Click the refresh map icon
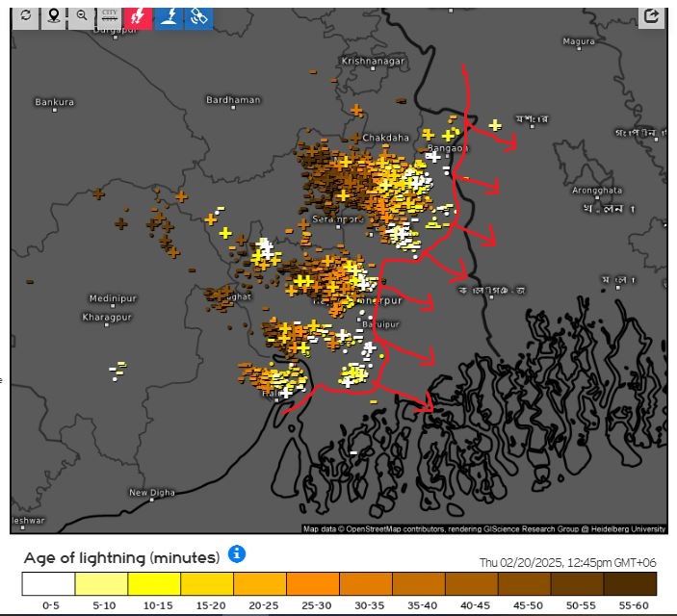 [x=25, y=16]
